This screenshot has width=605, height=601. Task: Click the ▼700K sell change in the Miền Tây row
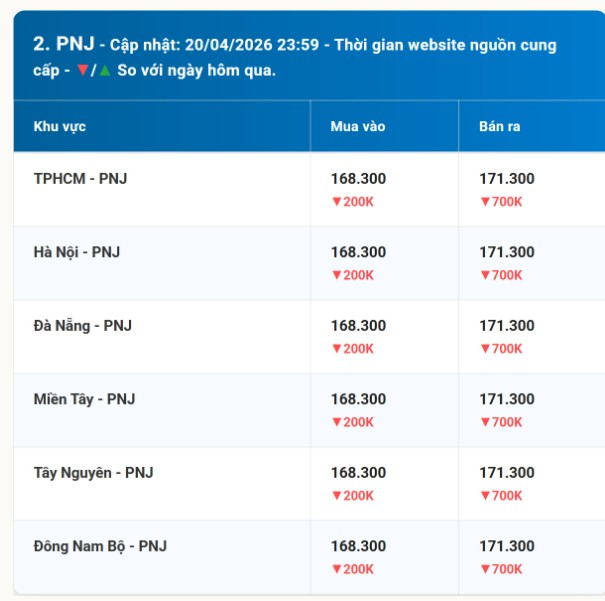pos(501,422)
